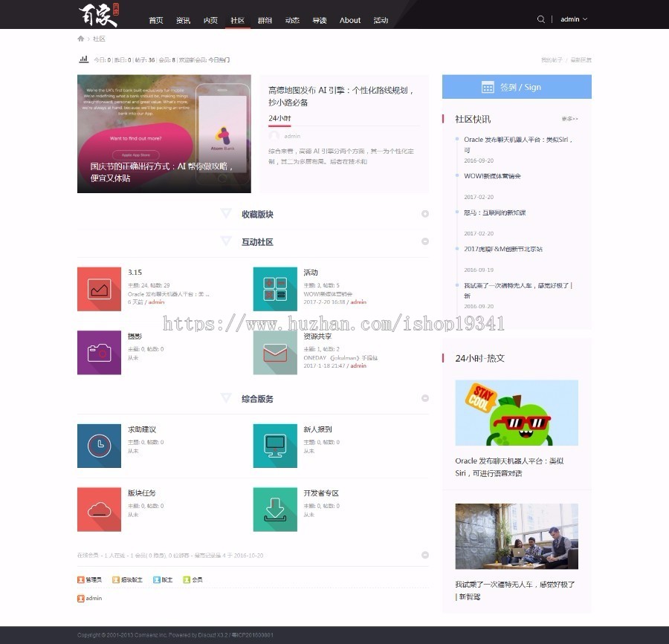Open 我试乘了一次福特无人车 news item in 社区快讯
The height and width of the screenshot is (644, 669).
pyautogui.click(x=518, y=290)
